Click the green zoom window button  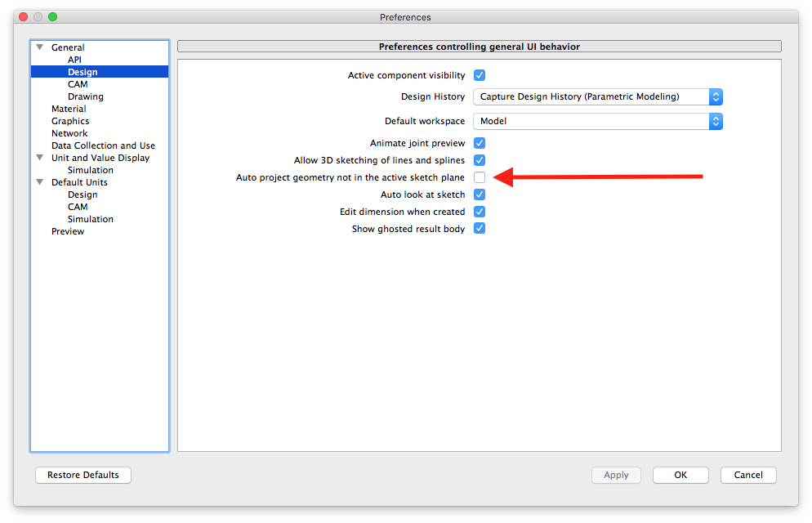[52, 17]
